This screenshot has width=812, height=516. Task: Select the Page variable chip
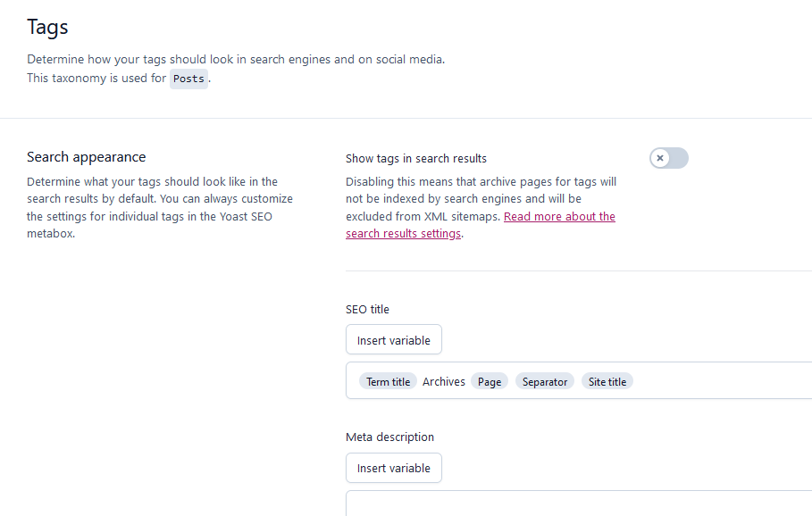490,381
